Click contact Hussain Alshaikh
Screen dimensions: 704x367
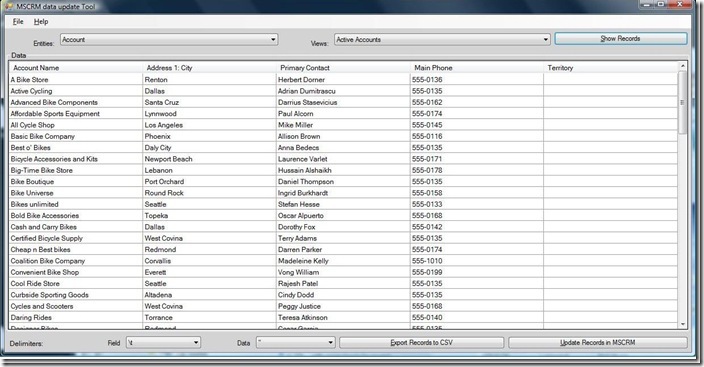(343, 170)
